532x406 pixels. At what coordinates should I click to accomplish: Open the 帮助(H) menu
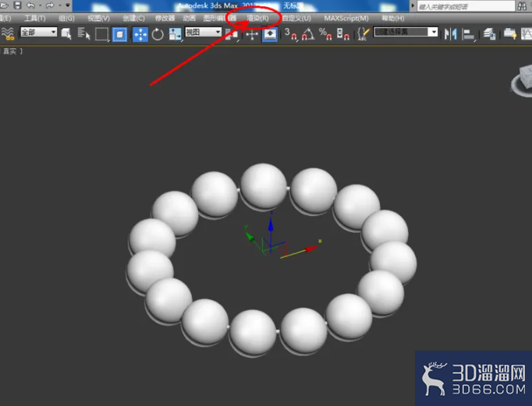coord(392,18)
